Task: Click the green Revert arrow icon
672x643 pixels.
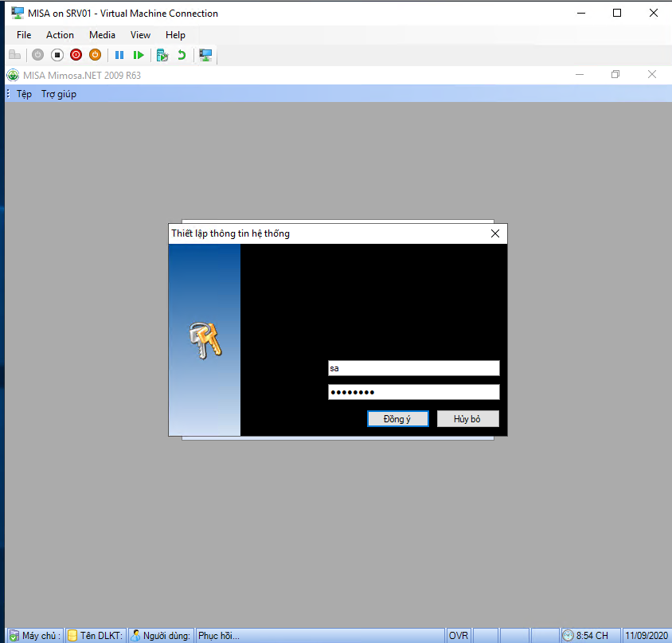Action: click(x=182, y=55)
